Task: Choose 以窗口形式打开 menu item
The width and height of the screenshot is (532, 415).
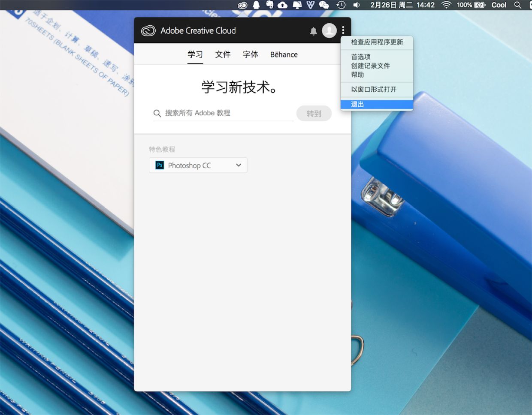Action: coord(377,89)
